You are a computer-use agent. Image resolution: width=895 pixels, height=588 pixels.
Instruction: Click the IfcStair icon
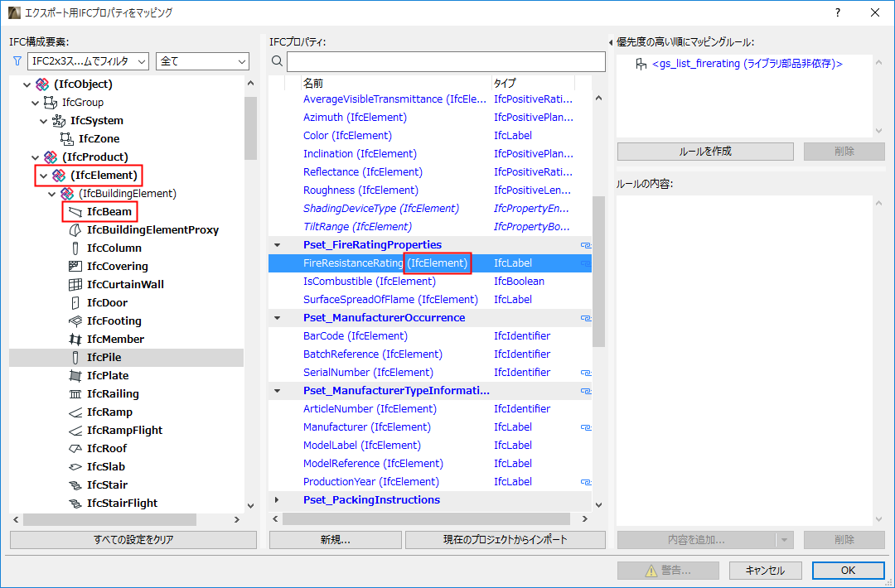(x=75, y=485)
